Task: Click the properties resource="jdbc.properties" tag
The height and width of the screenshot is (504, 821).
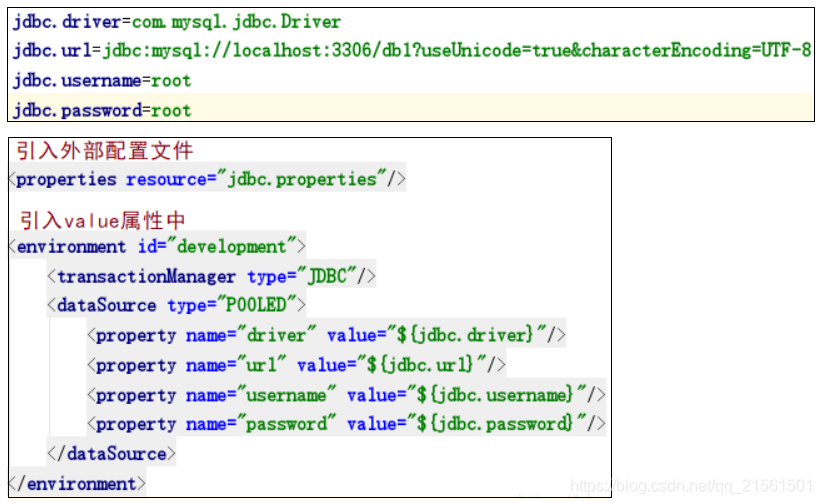Action: 208,179
